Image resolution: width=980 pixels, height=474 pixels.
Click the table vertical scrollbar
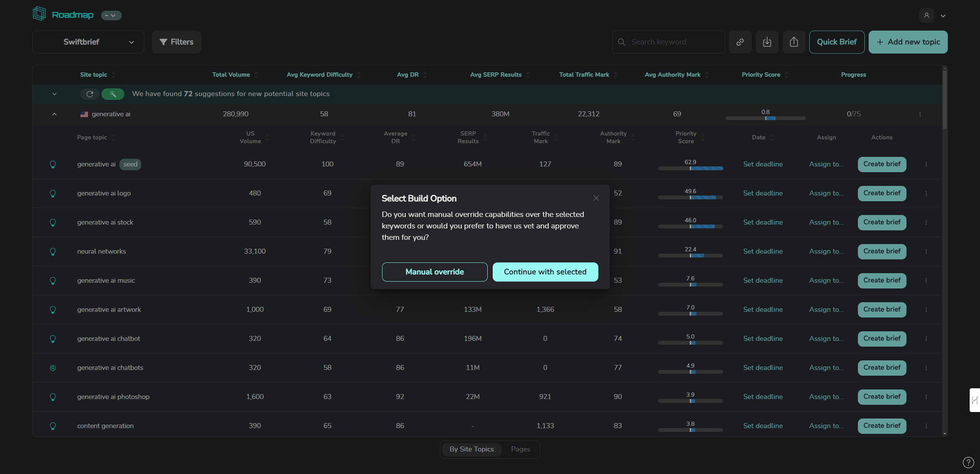click(945, 99)
